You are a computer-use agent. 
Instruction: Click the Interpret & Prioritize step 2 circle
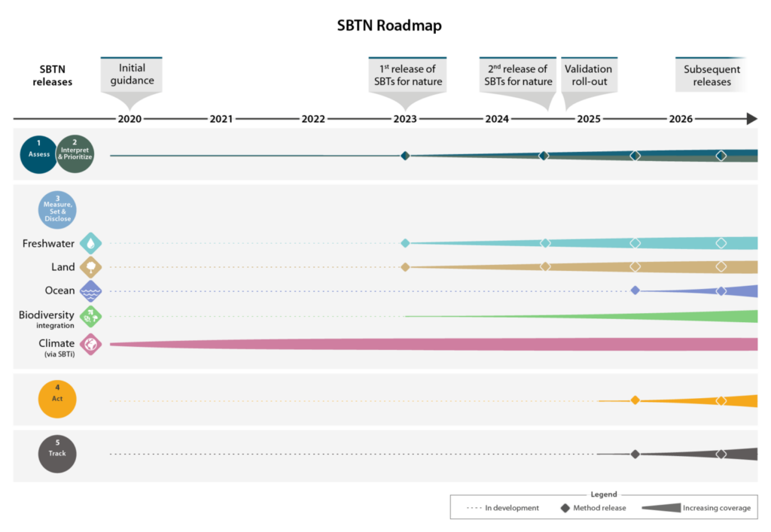pyautogui.click(x=75, y=154)
